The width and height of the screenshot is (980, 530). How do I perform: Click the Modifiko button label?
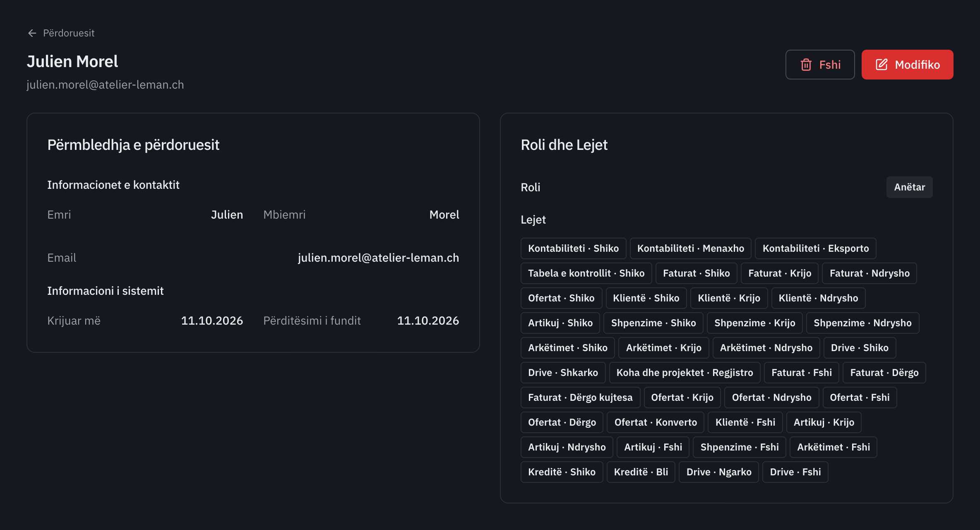pos(917,65)
